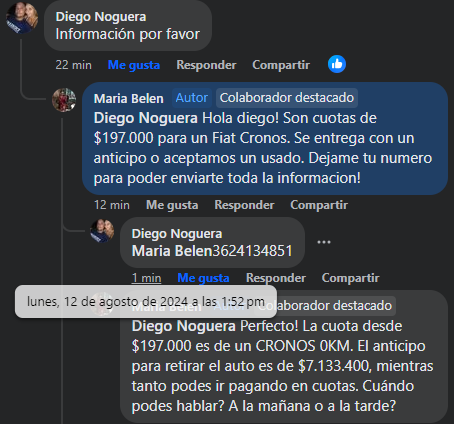Click Compartir under Diego's phone number reply

(350, 278)
